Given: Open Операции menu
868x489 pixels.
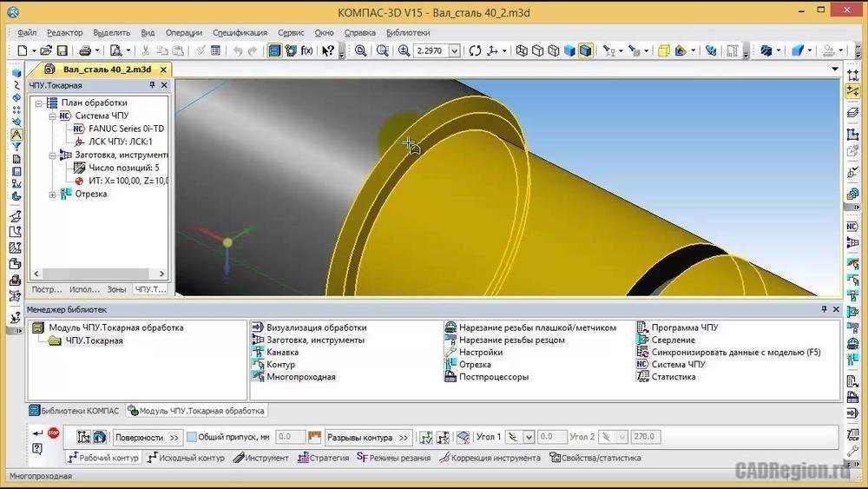Looking at the screenshot, I should 184,33.
